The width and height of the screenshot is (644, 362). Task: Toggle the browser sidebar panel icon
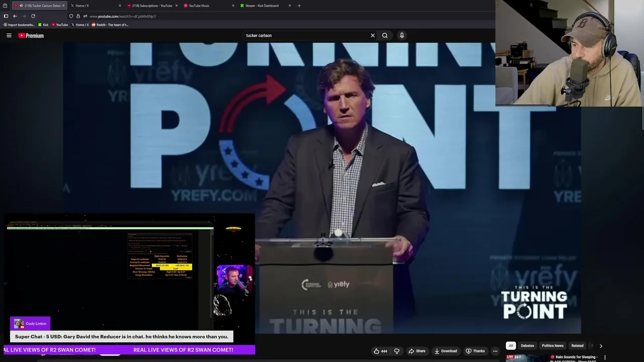[x=6, y=16]
